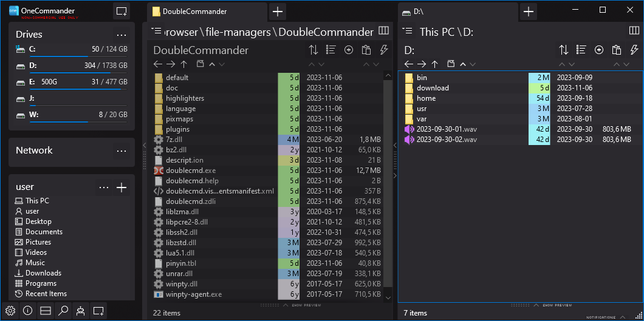Open search with magnifier icon
The height and width of the screenshot is (321, 644).
point(63,311)
